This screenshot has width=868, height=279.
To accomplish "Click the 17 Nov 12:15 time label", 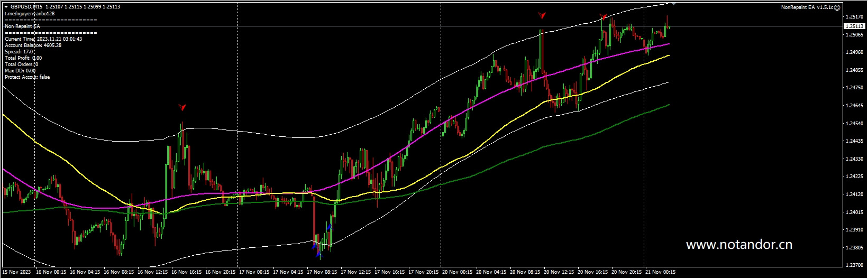I will [x=356, y=272].
